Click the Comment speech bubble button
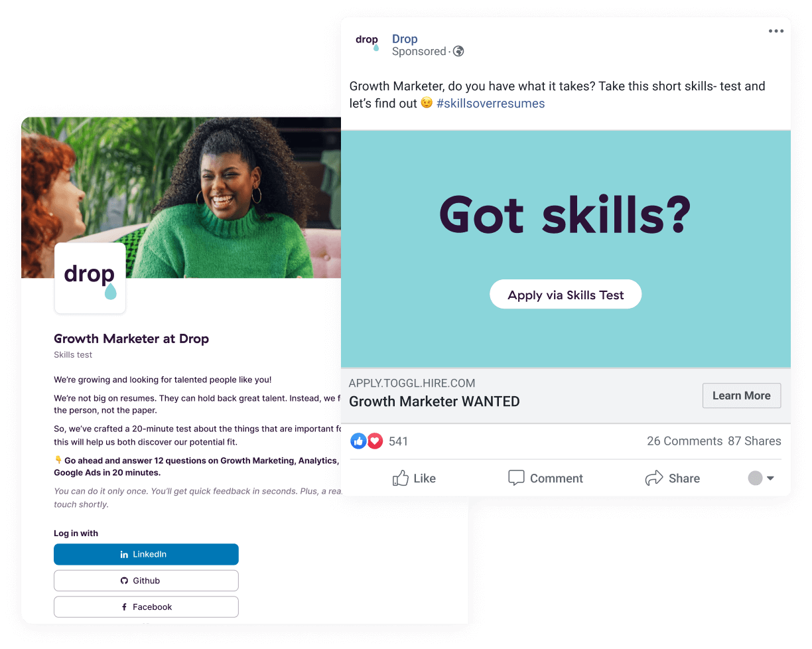 point(545,478)
